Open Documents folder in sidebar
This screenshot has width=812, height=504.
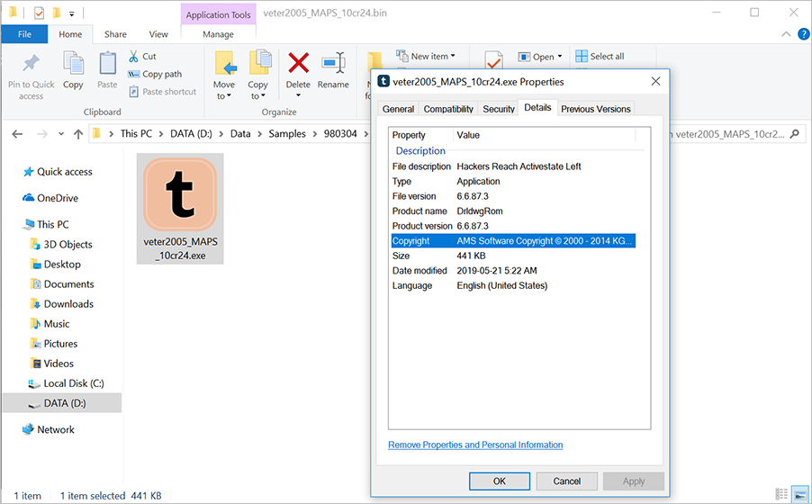[62, 283]
